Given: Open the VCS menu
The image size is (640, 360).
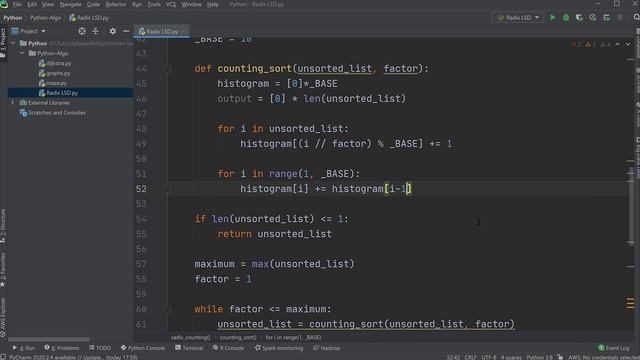Looking at the screenshot, I should [x=171, y=4].
